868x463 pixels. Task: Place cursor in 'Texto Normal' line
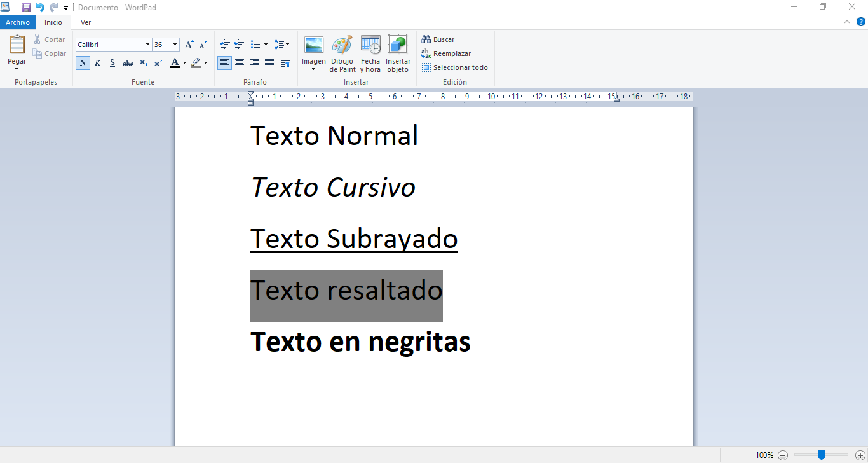[x=334, y=135]
